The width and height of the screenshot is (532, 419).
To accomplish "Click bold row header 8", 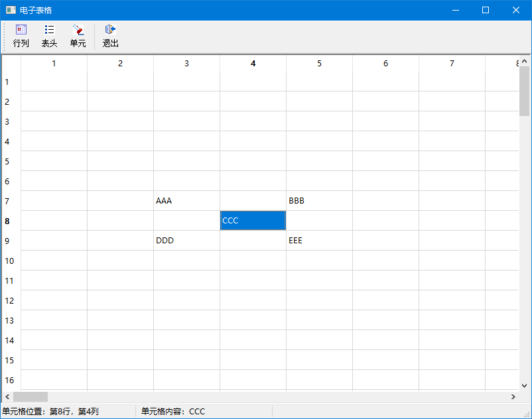I will (x=11, y=221).
